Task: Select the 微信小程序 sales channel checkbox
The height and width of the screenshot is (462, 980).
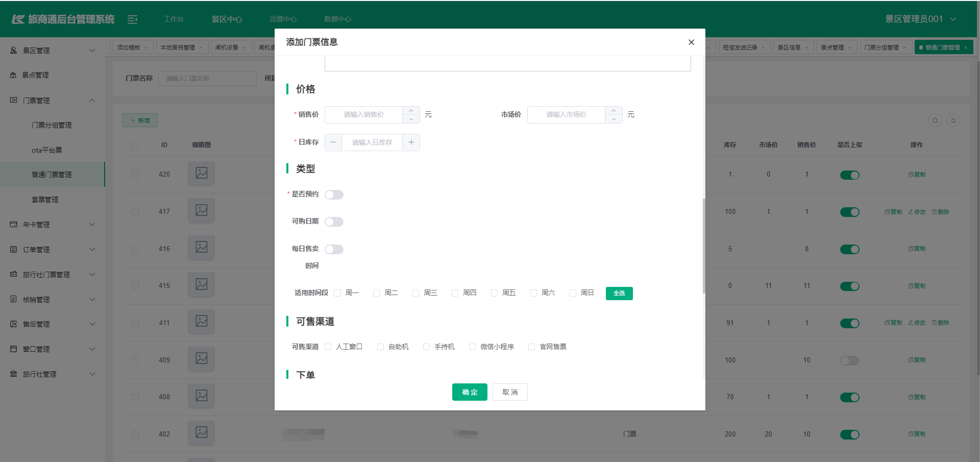Action: (x=472, y=347)
